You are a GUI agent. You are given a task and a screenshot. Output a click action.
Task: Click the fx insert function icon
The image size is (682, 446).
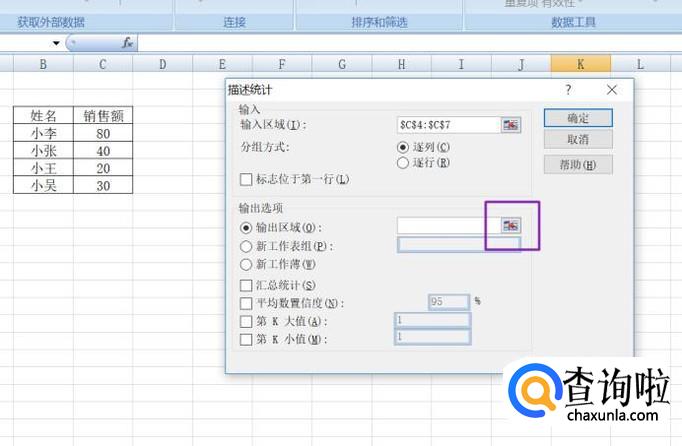127,43
